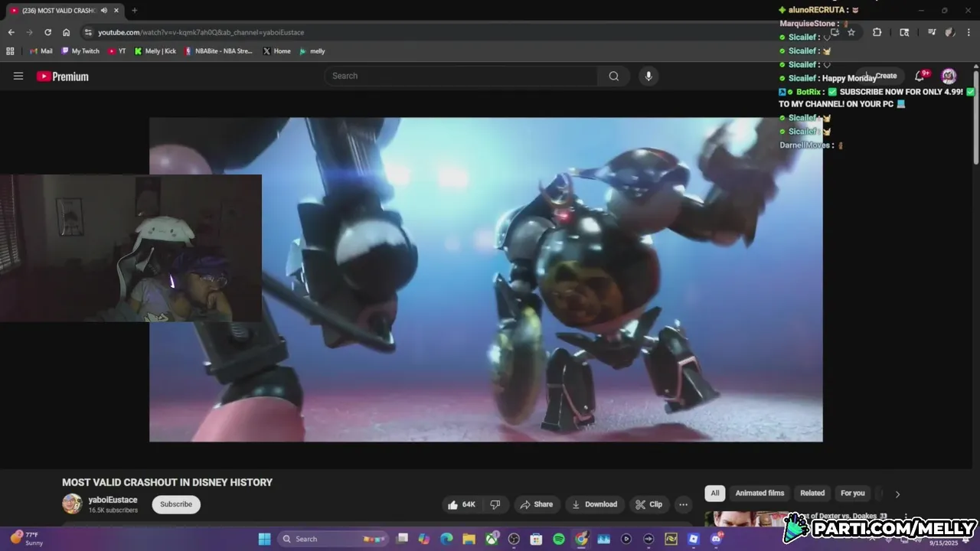Image resolution: width=980 pixels, height=551 pixels.
Task: Click the video player to pause playback
Action: pyautogui.click(x=486, y=279)
